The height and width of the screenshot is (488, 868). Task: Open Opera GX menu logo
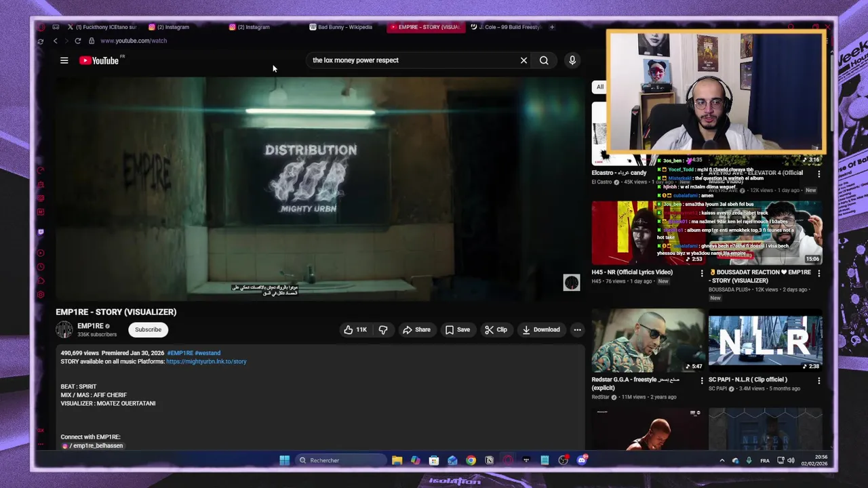coord(41,27)
